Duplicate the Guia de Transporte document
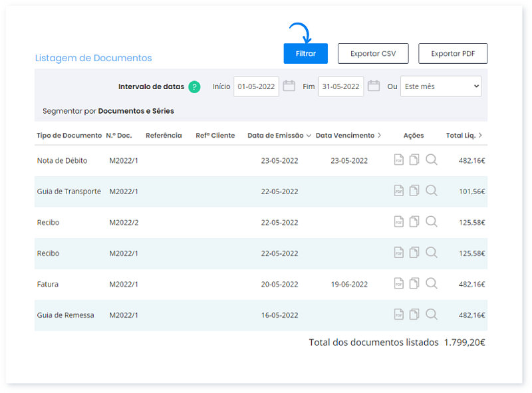The image size is (532, 393). 414,191
